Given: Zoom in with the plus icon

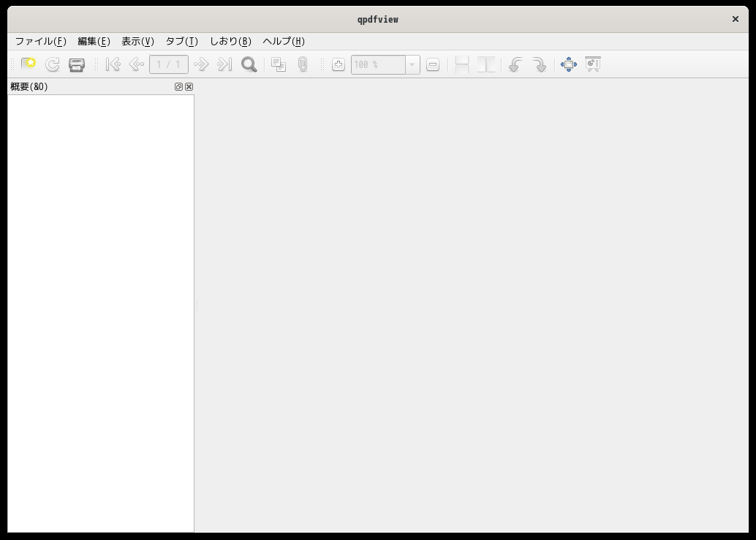Looking at the screenshot, I should (x=339, y=64).
